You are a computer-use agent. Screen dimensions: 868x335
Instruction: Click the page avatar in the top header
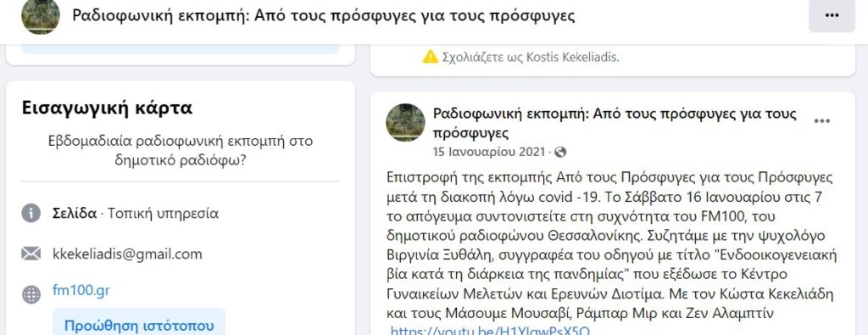click(x=41, y=15)
